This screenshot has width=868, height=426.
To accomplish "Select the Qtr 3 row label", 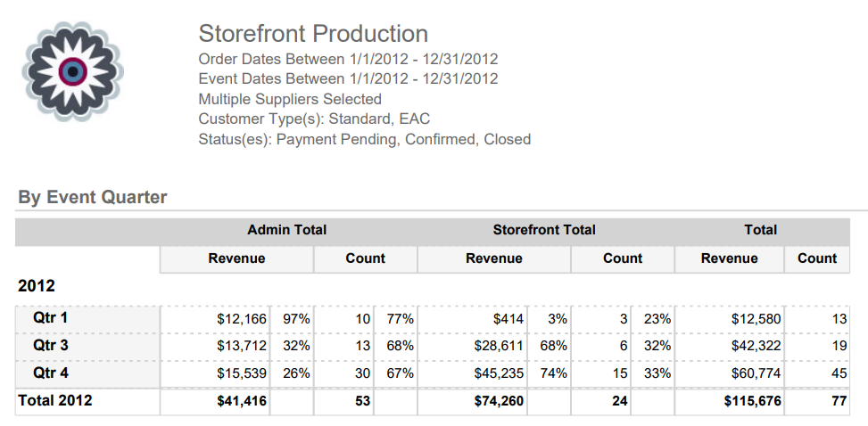I will click(x=51, y=345).
